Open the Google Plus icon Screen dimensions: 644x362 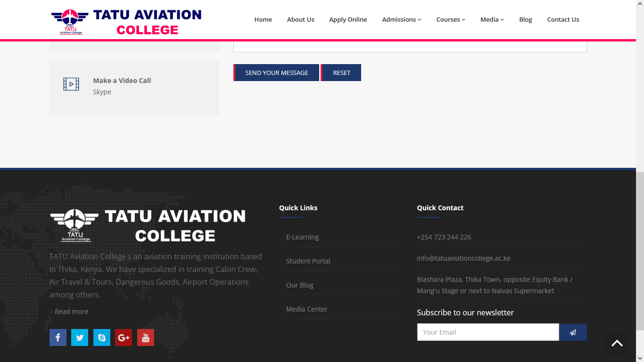[x=124, y=337]
